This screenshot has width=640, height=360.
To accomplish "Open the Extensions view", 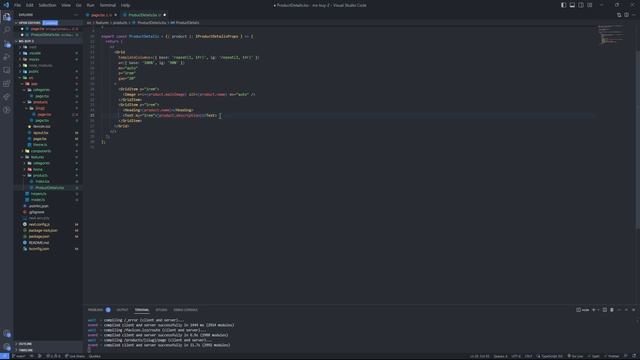I will click(x=7, y=84).
